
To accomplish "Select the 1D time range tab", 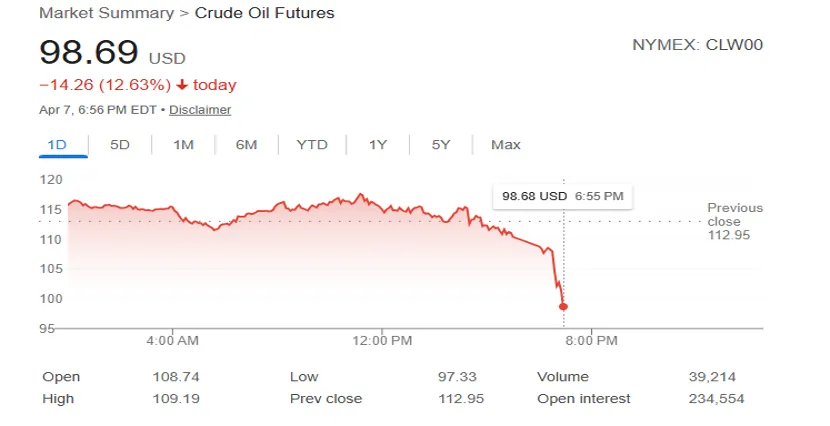I will (57, 145).
